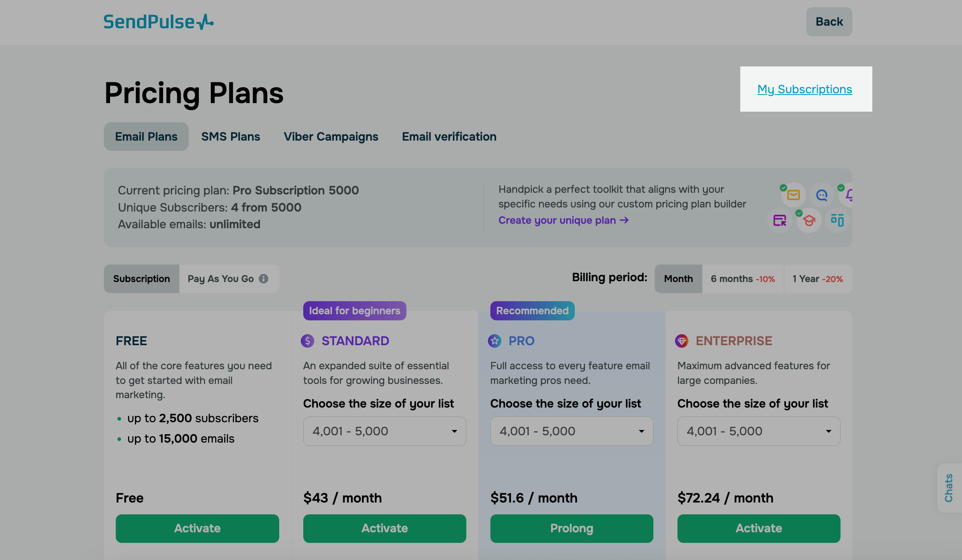Switch billing period to 6 months
This screenshot has width=962, height=560.
point(742,279)
